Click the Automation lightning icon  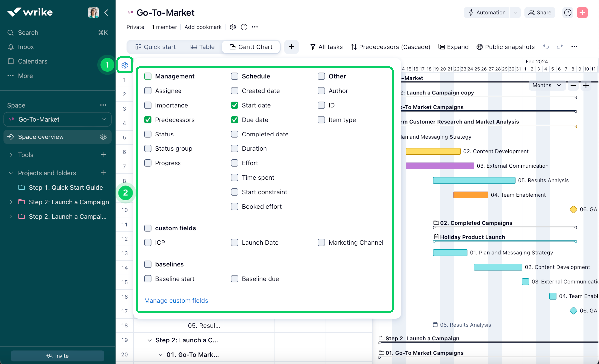click(x=471, y=12)
